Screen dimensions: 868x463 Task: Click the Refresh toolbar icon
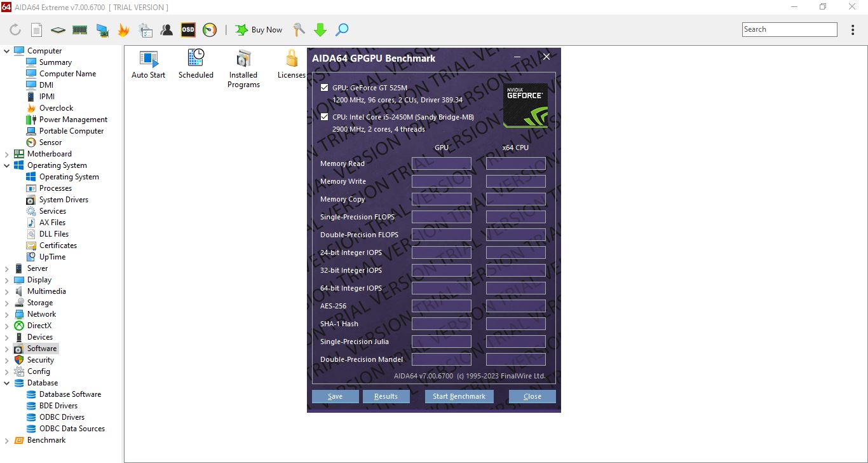15,30
